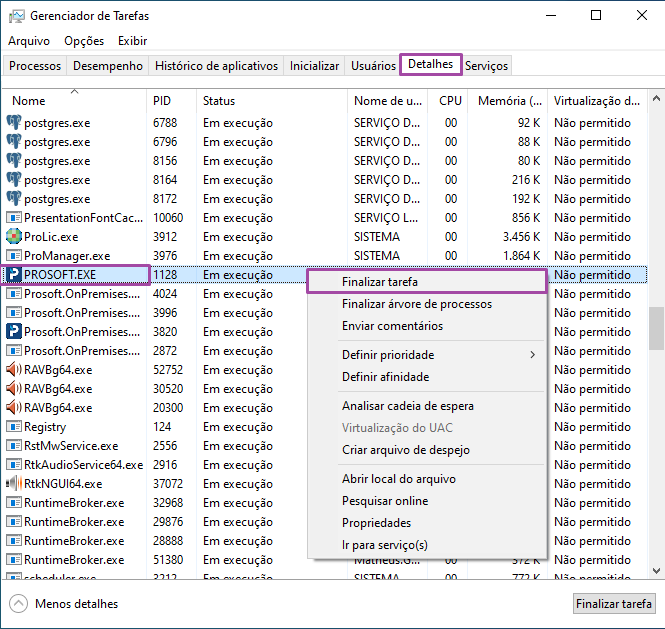Click the RstMwService.exe process icon
Viewport: 665px width, 629px height.
[14, 446]
